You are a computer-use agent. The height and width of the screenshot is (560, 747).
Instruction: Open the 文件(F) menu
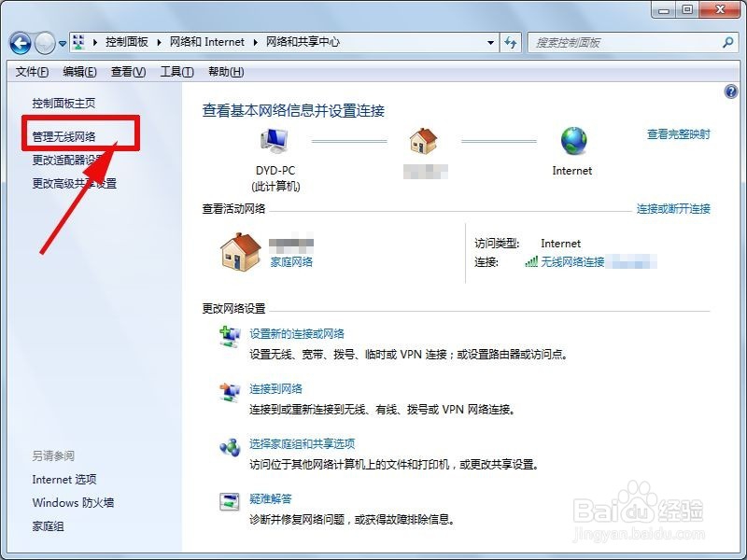point(32,72)
